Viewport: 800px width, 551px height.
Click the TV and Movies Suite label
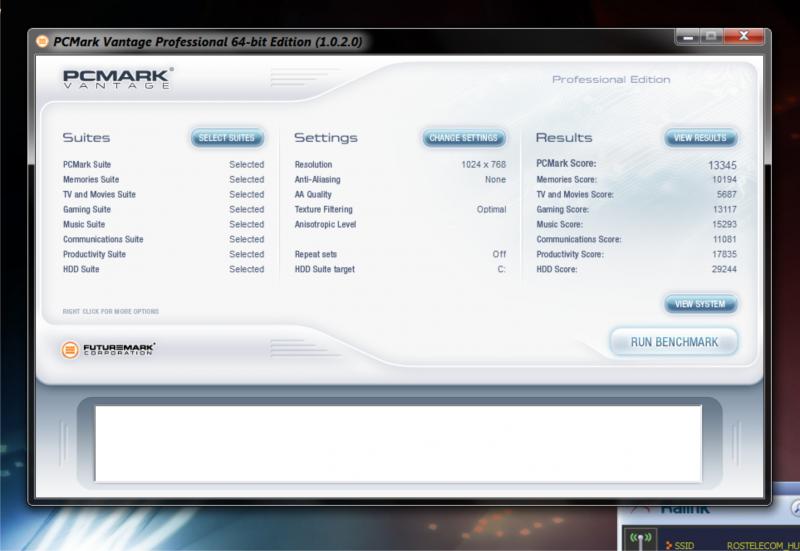point(99,194)
